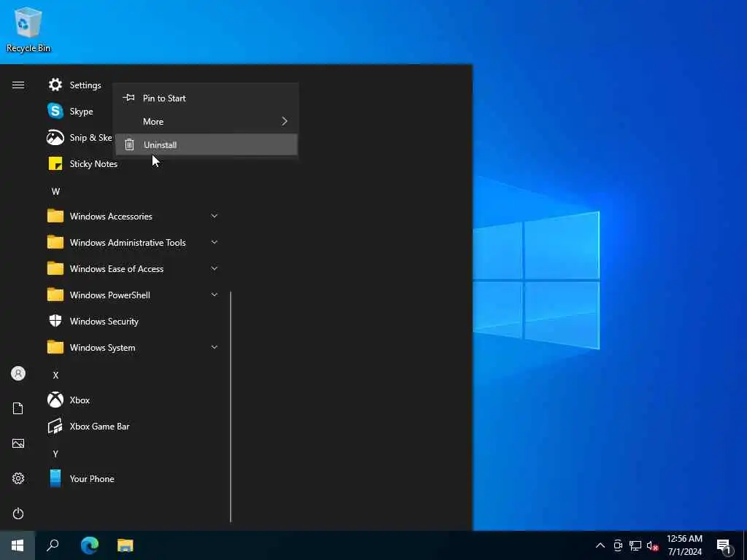Image resolution: width=747 pixels, height=560 pixels.
Task: Open Action Center notifications icon
Action: tap(724, 546)
